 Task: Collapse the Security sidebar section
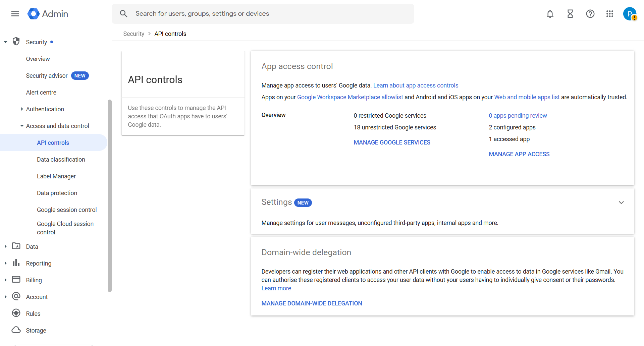pyautogui.click(x=5, y=42)
